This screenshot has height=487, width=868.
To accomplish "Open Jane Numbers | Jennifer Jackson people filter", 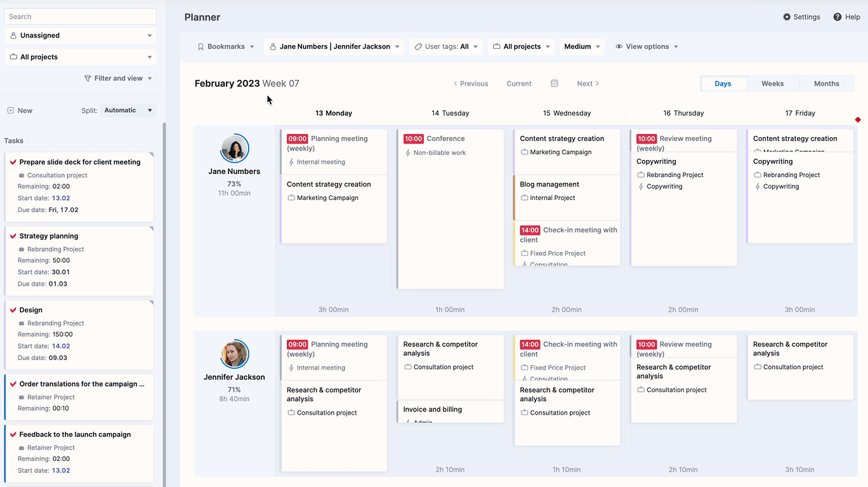I will (x=334, y=46).
